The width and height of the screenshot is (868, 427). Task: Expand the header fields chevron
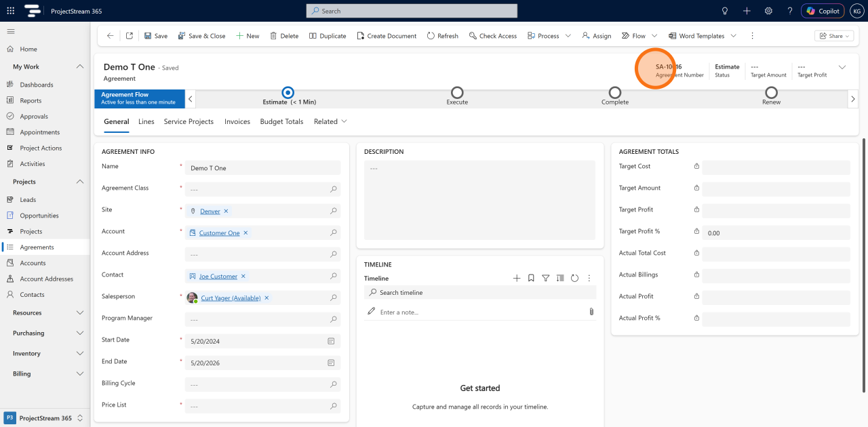(x=842, y=67)
